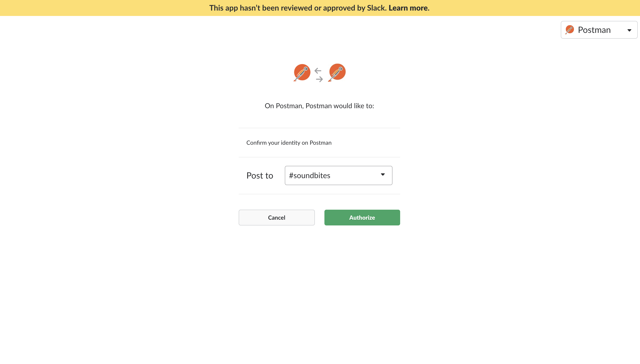
Task: Click the word "Slack" in the banner
Action: point(376,8)
